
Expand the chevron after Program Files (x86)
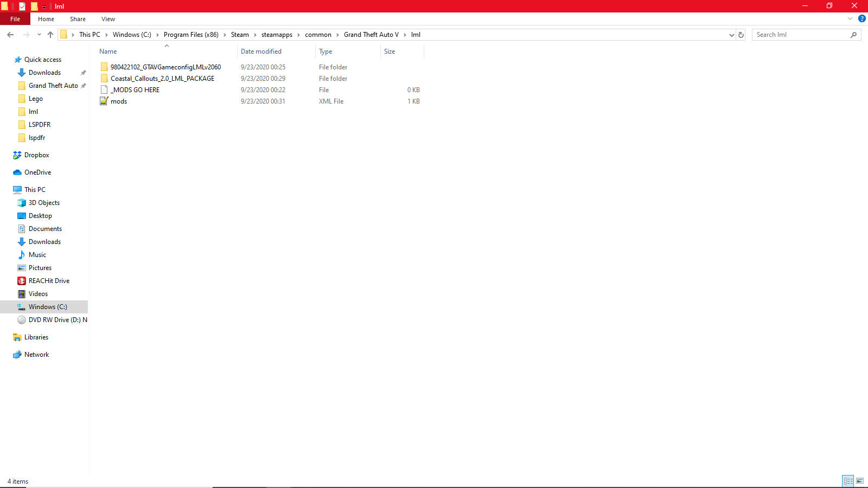[225, 35]
